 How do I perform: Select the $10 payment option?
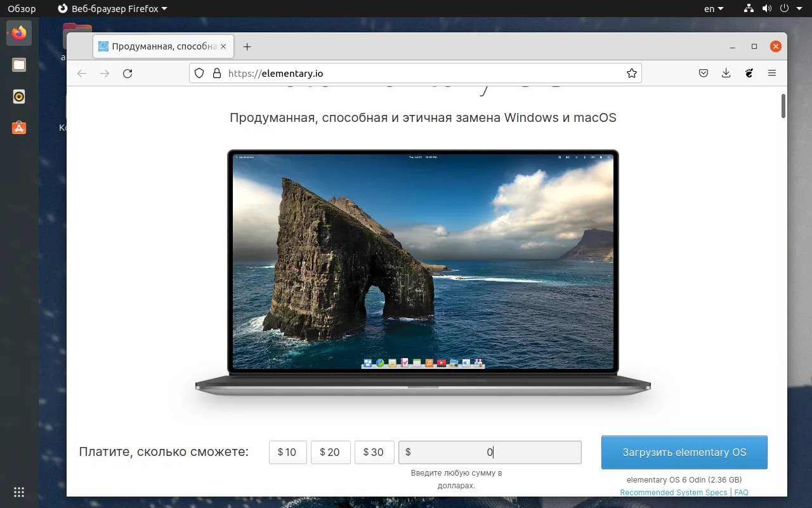pos(287,452)
